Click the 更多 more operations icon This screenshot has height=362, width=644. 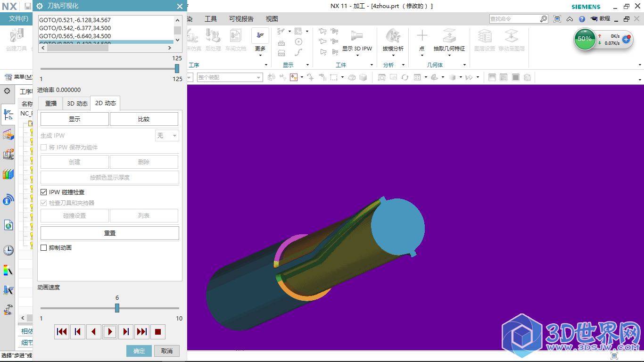pyautogui.click(x=260, y=36)
